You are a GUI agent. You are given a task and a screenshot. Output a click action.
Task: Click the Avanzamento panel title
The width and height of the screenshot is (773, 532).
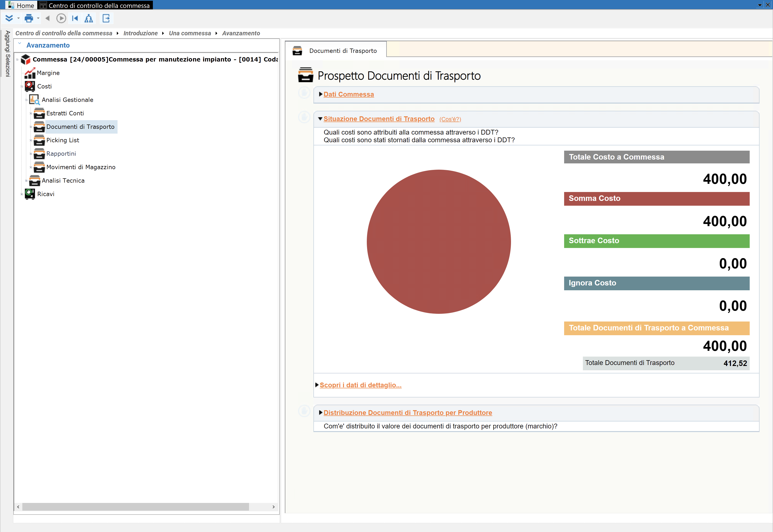[x=48, y=45]
